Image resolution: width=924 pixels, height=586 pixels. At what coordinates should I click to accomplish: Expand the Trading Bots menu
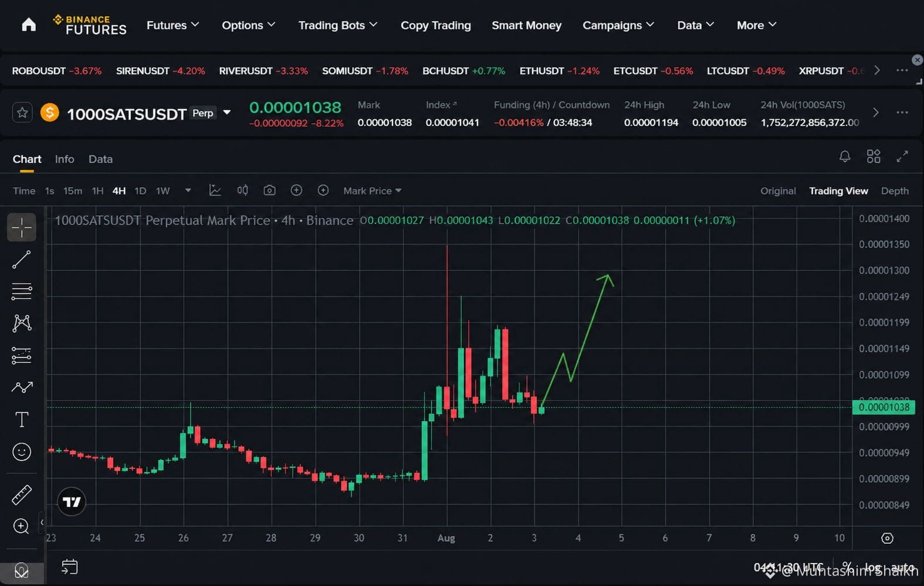(x=338, y=25)
